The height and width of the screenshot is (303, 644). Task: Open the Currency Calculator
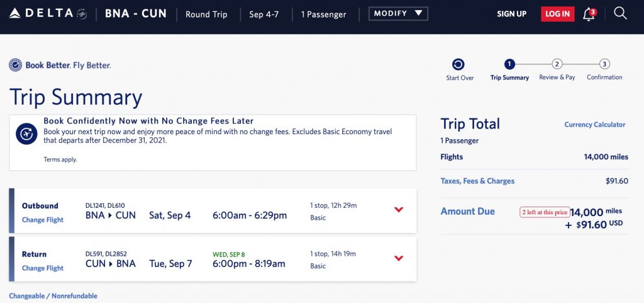tap(594, 125)
